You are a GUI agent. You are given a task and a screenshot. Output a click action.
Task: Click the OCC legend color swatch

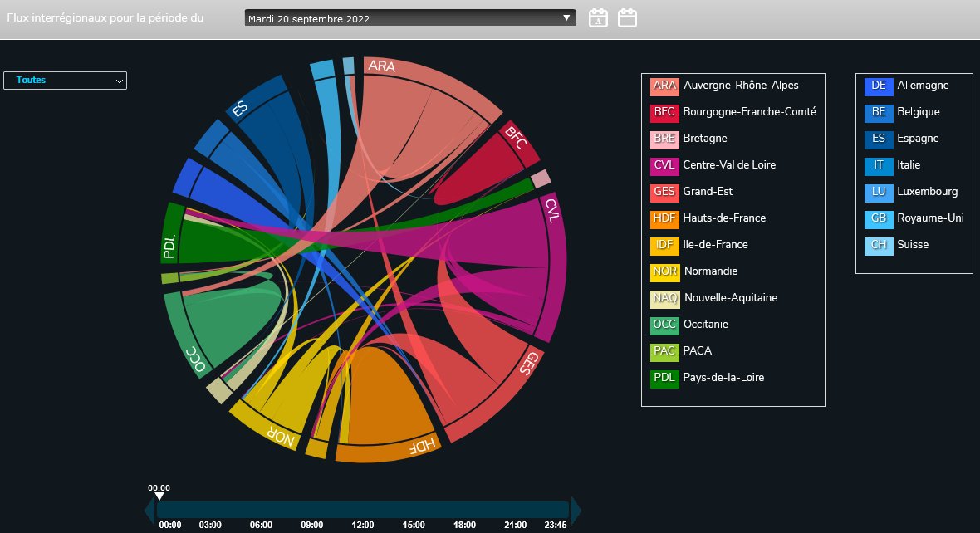coord(664,325)
